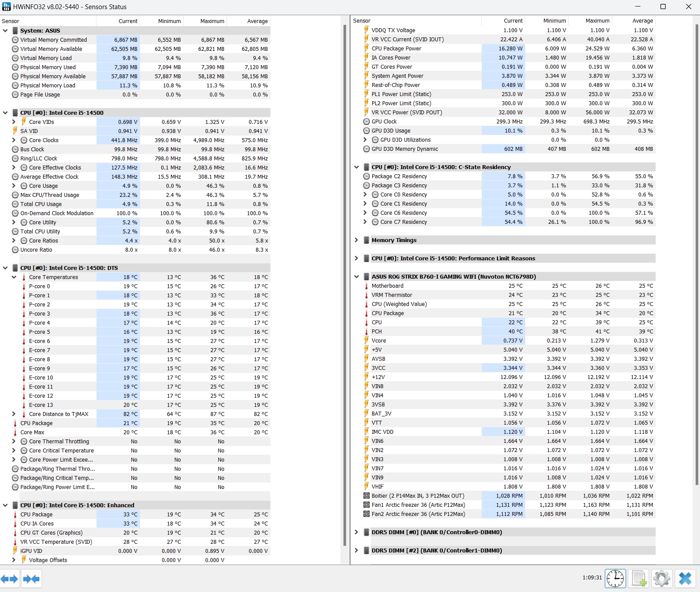Click the shrink layout arrows icon

tap(31, 579)
